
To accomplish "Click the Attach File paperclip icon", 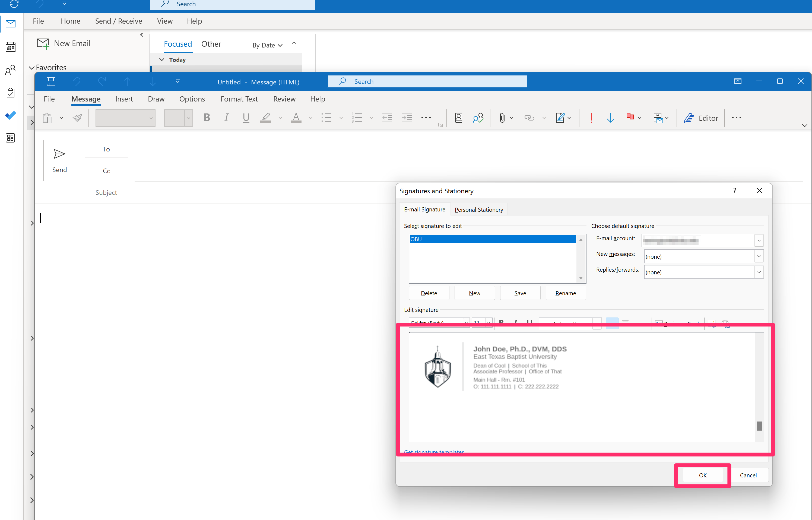I will 502,118.
